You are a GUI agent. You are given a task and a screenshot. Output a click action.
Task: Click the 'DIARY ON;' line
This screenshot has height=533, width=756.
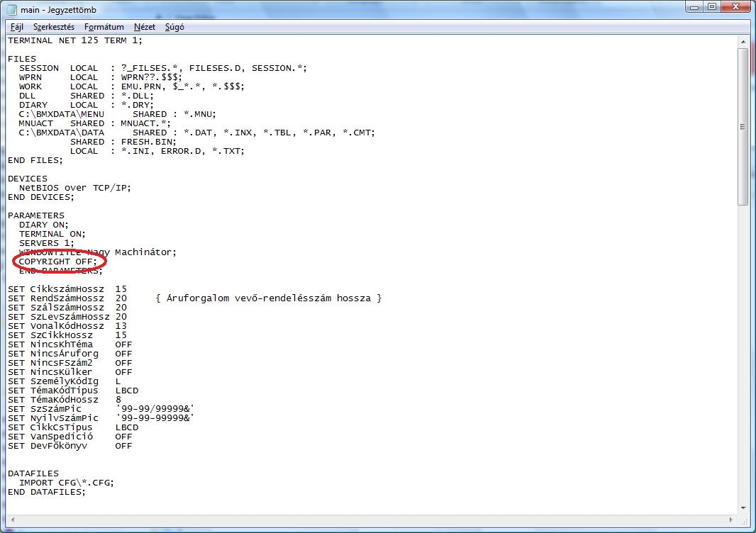[x=44, y=225]
